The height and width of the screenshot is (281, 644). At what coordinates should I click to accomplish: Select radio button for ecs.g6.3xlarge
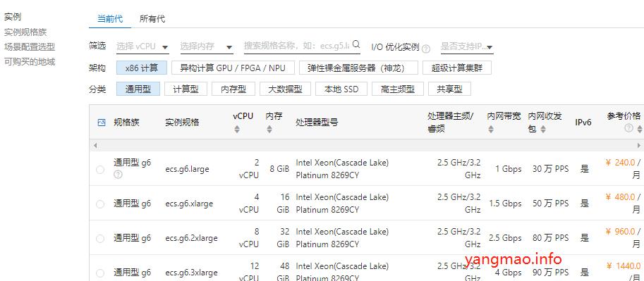[99, 273]
